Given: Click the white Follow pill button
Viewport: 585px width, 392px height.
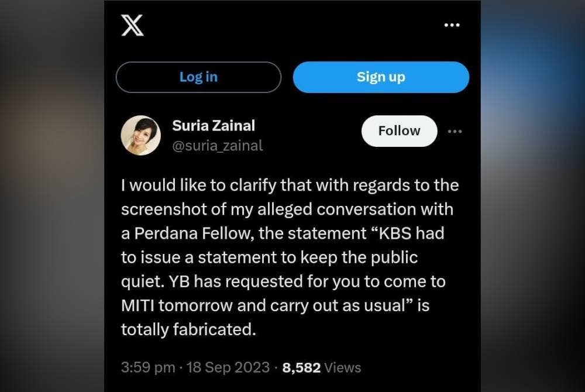Looking at the screenshot, I should click(399, 131).
